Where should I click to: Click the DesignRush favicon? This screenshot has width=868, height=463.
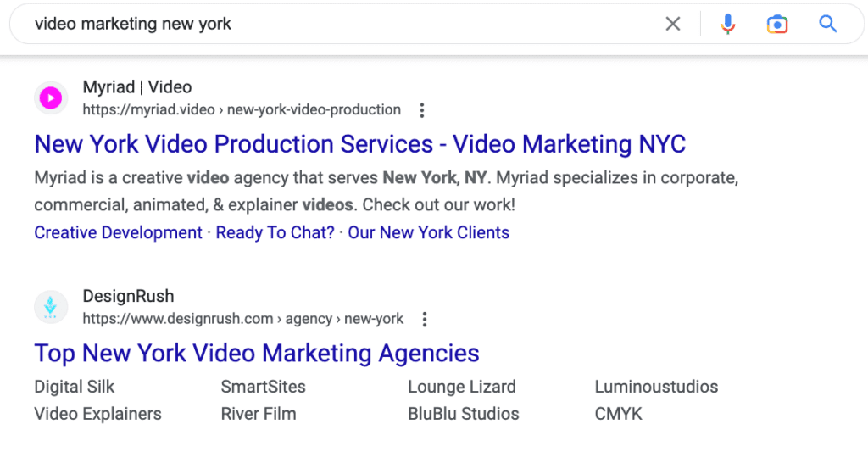(51, 307)
